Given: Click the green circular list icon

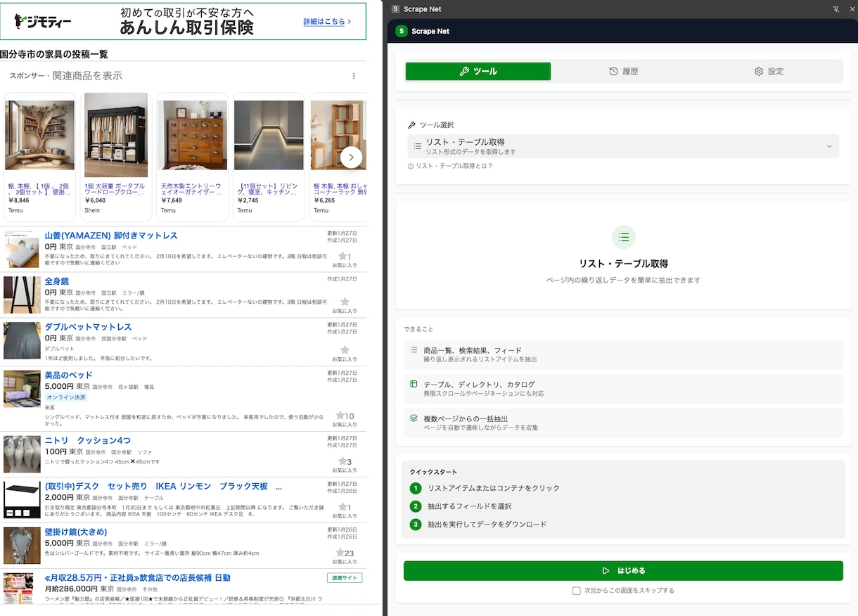Looking at the screenshot, I should pos(623,237).
